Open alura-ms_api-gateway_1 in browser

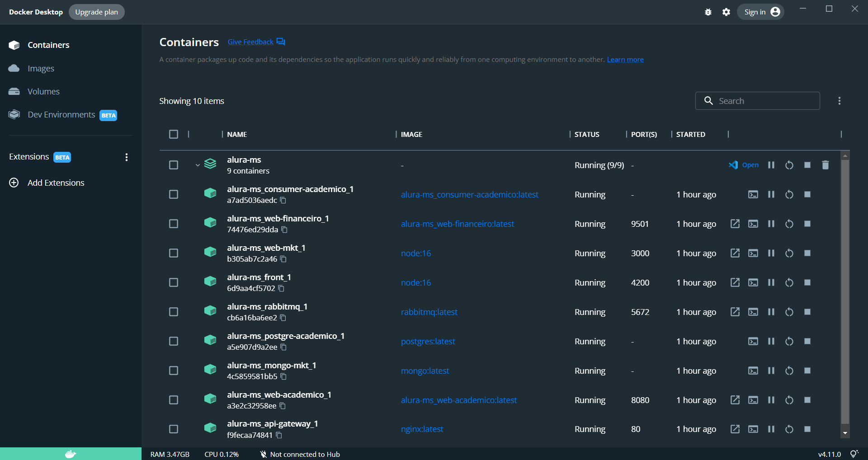click(x=735, y=429)
